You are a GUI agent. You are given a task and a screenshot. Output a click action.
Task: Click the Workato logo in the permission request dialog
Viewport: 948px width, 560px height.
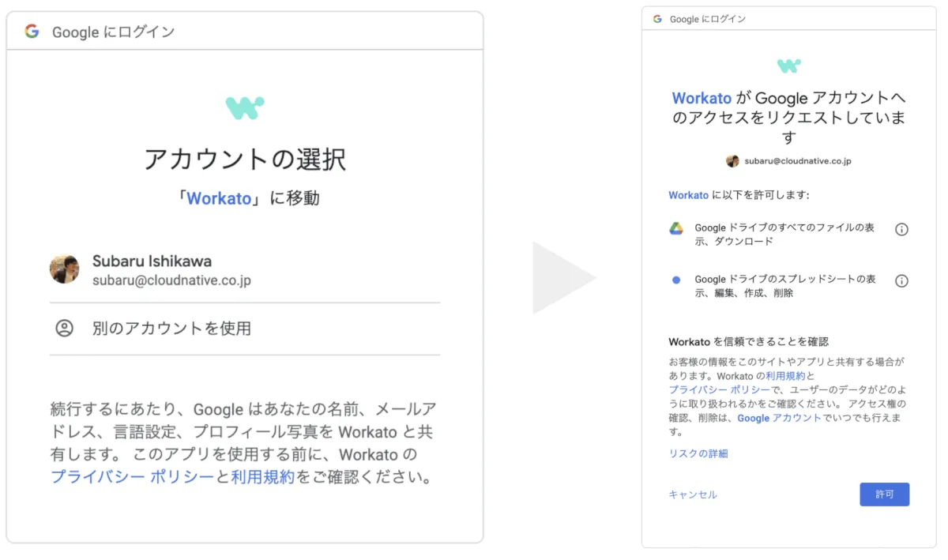pyautogui.click(x=788, y=66)
